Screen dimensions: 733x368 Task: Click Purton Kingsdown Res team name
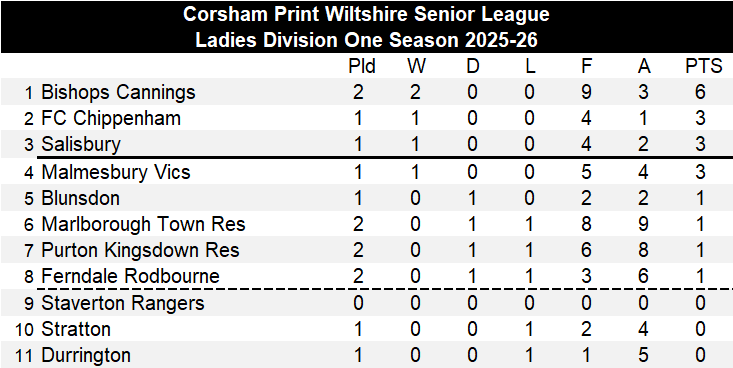(x=140, y=250)
